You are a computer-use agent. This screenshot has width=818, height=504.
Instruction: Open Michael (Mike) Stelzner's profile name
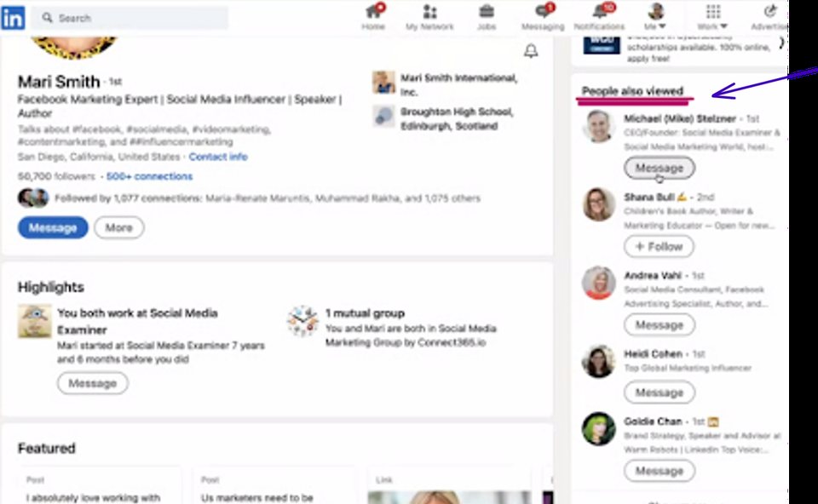coord(680,119)
